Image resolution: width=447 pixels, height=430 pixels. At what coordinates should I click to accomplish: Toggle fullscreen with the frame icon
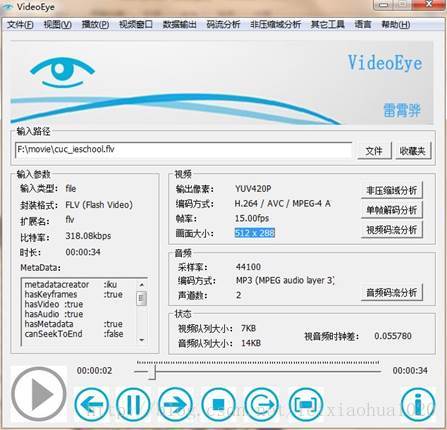pyautogui.click(x=306, y=405)
